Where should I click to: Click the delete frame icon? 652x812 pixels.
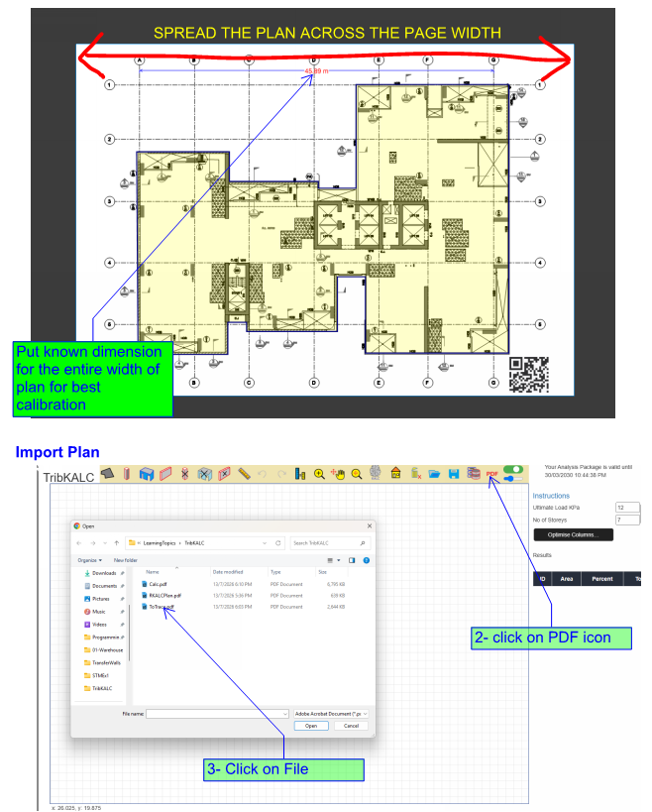205,473
